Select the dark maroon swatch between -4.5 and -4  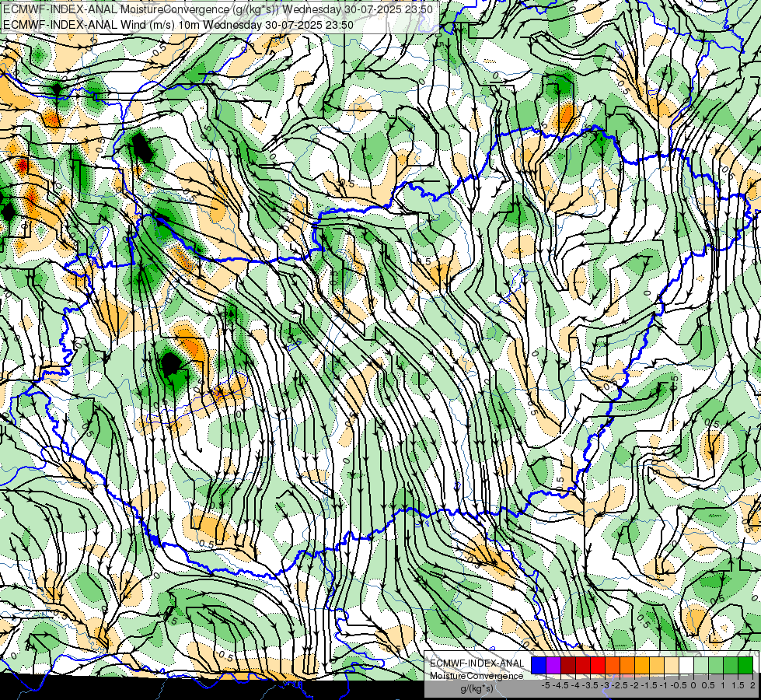click(568, 665)
